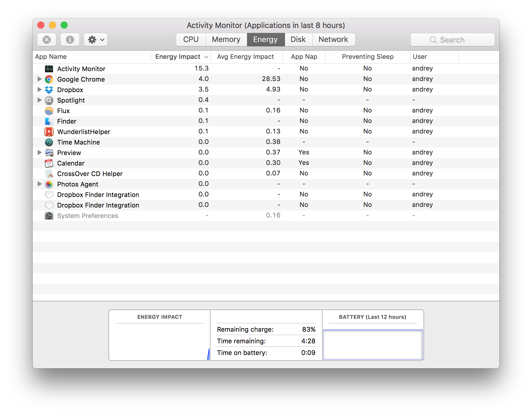
Task: Click the Yes App Nap value for Preview
Action: (x=304, y=152)
